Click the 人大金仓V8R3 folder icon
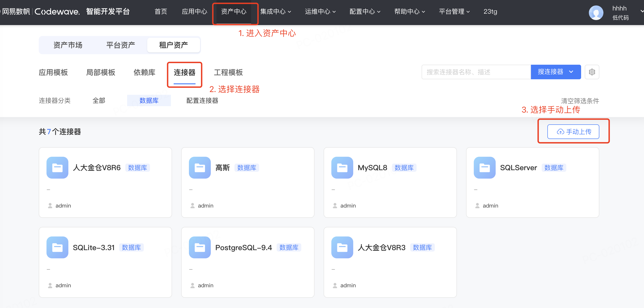This screenshot has width=644, height=308. tap(342, 247)
